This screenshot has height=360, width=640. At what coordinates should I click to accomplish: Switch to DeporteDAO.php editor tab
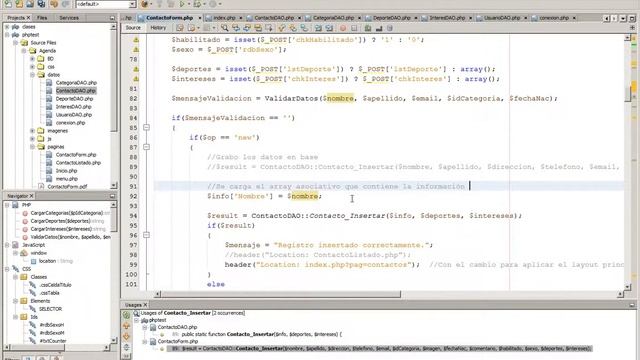[391, 18]
